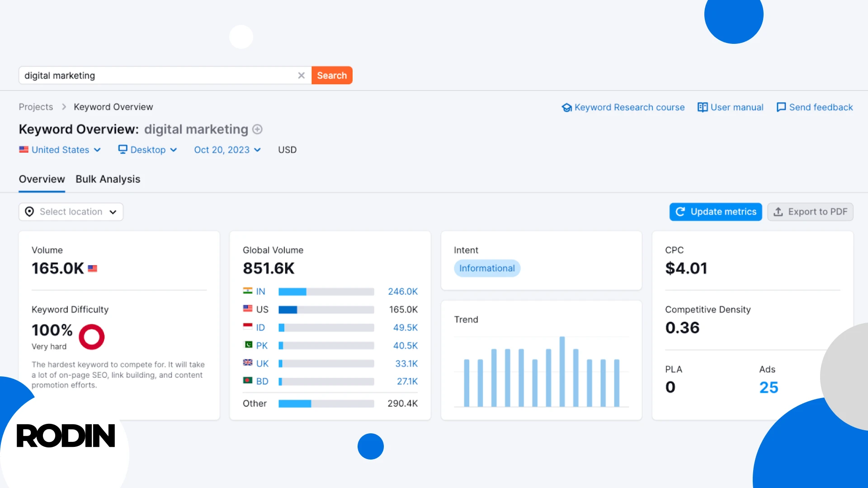Open the Select location dropdown
This screenshot has height=488, width=868.
(71, 212)
